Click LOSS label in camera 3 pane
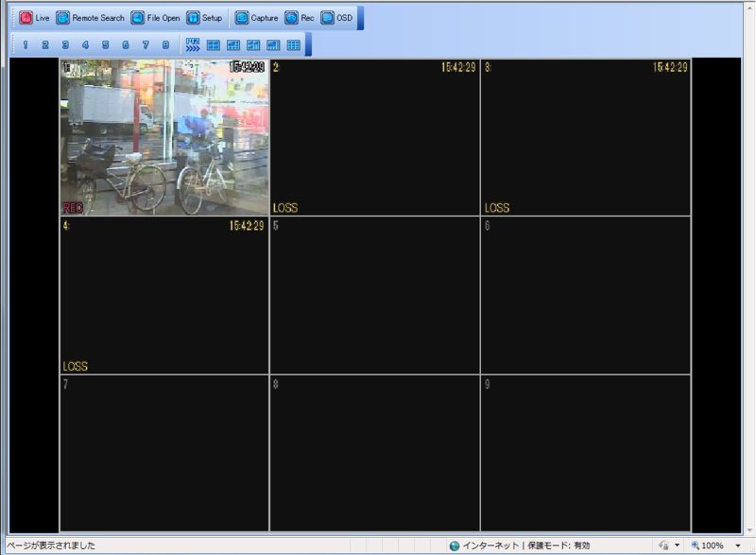The width and height of the screenshot is (756, 555). pyautogui.click(x=497, y=208)
